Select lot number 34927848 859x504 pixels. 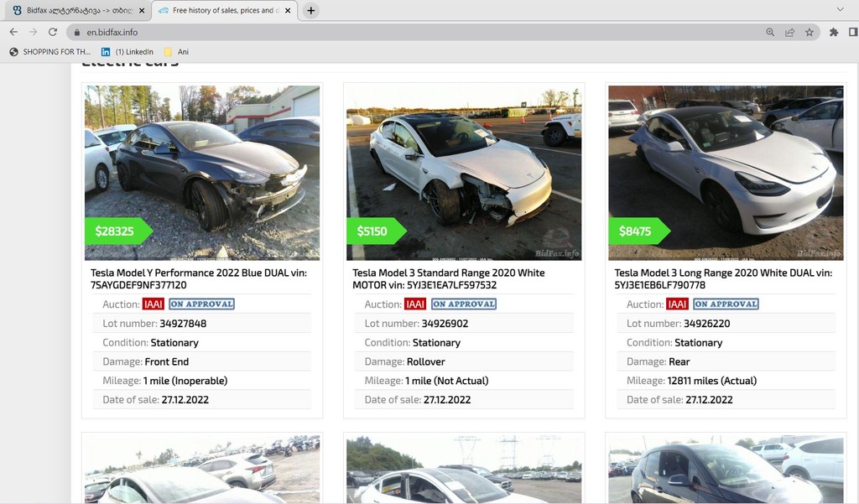click(183, 324)
